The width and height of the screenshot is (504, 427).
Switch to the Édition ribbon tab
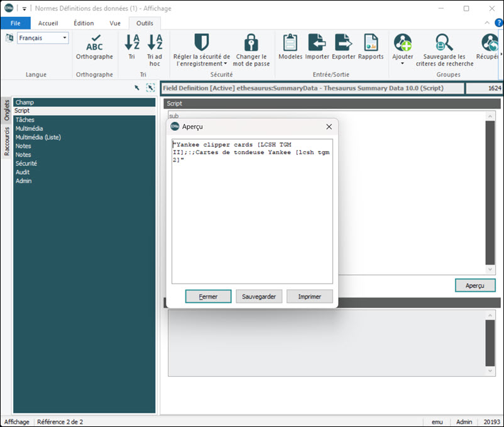point(84,23)
